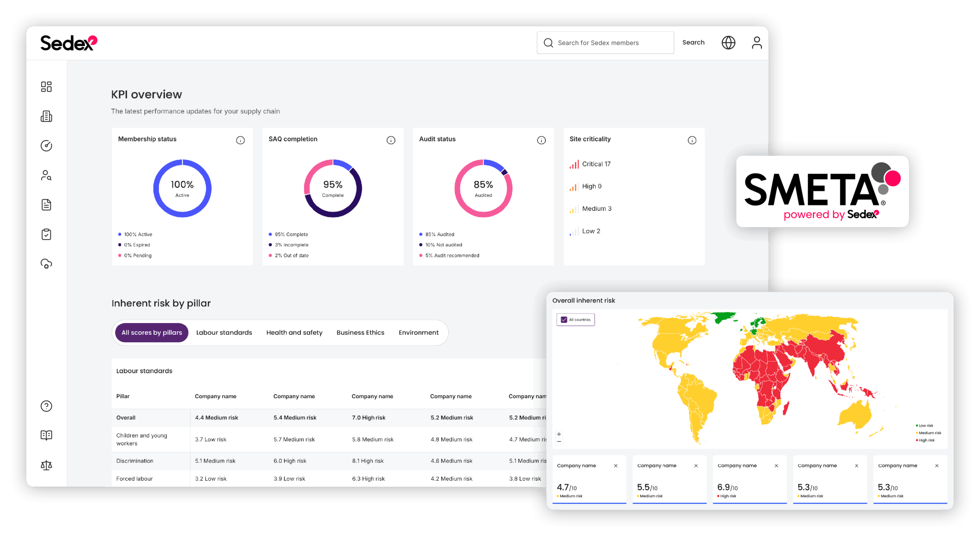The image size is (980, 536).
Task: Open the clipboard checklist icon in sidebar
Action: tap(46, 234)
